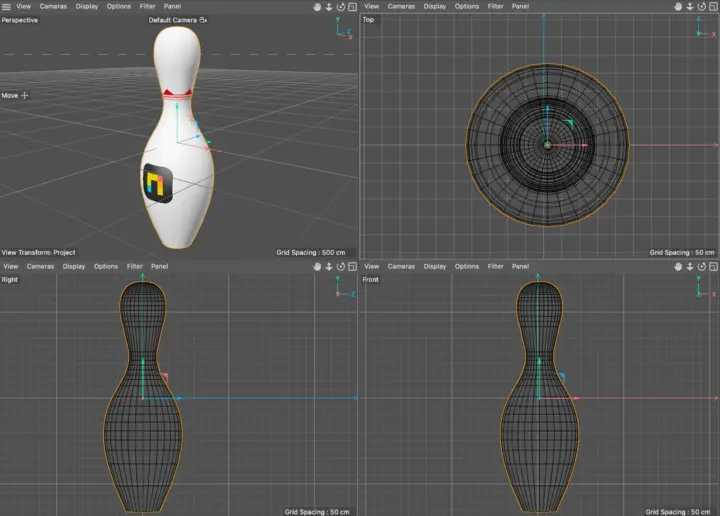Image resolution: width=720 pixels, height=516 pixels.
Task: Open Options menu in Right viewport
Action: coord(106,266)
